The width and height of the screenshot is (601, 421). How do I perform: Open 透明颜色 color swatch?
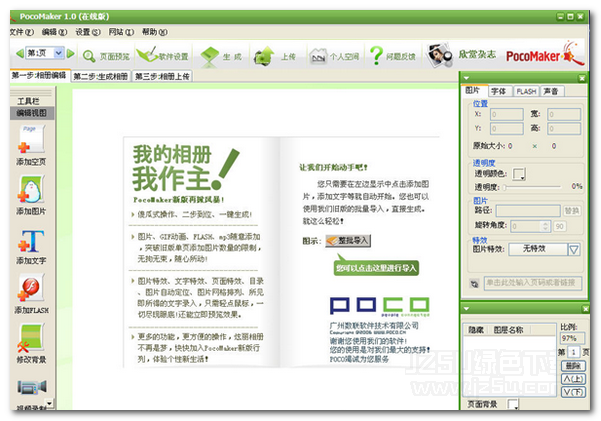coord(519,174)
